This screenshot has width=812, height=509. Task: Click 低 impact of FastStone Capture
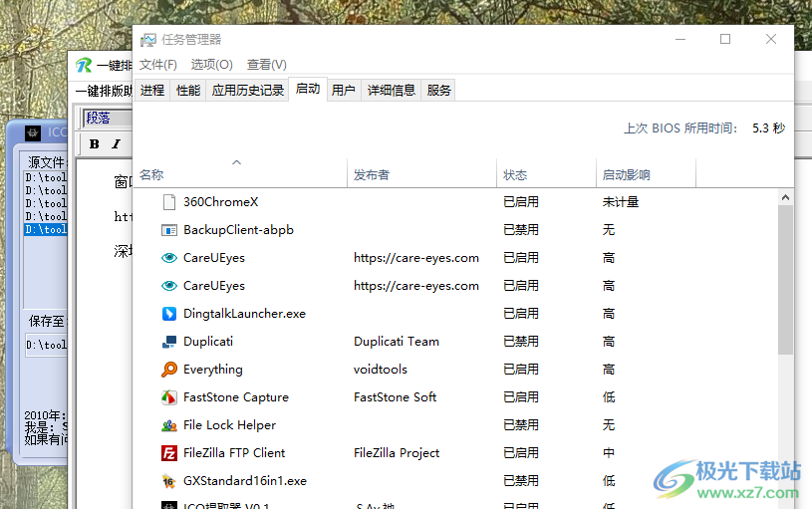click(x=609, y=397)
